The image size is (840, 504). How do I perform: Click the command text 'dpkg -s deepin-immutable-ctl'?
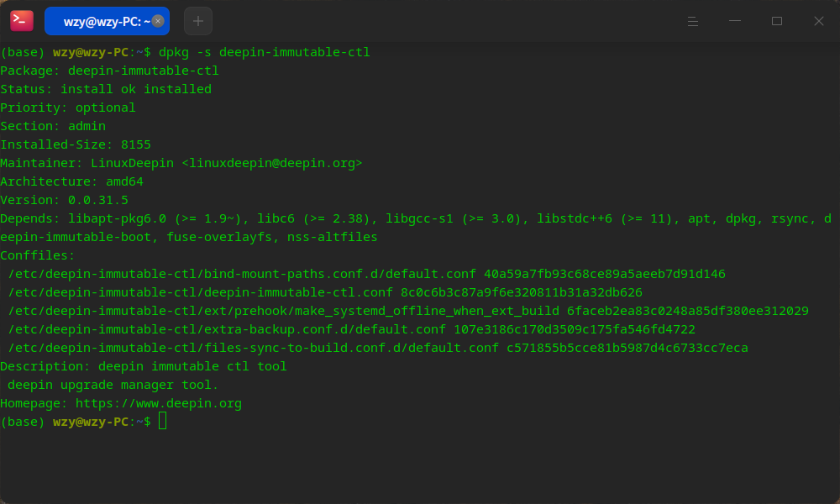coord(264,52)
